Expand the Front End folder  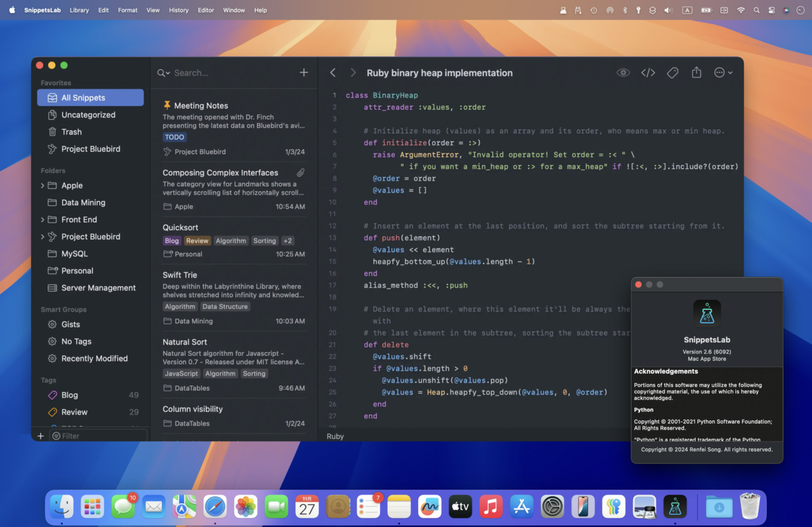tap(43, 220)
